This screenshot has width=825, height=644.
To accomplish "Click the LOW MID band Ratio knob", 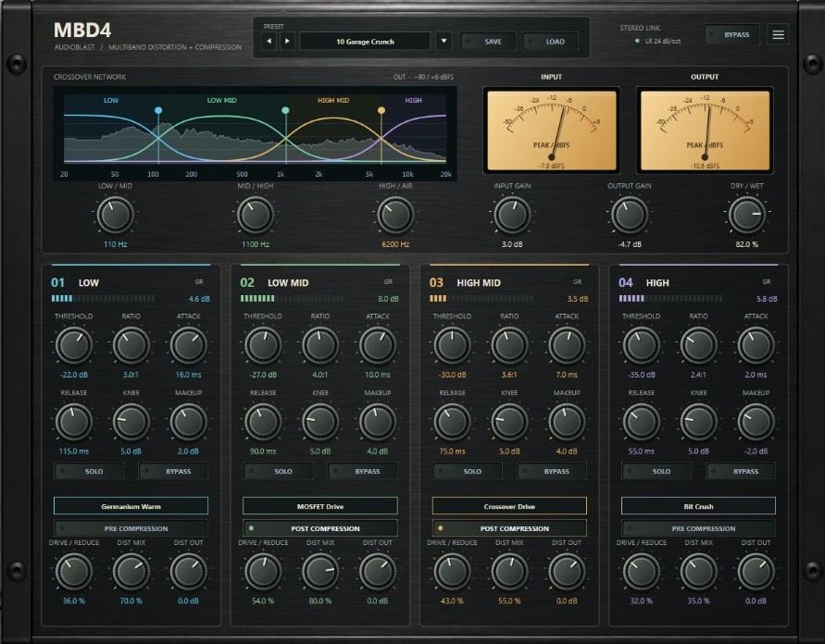I will click(x=319, y=345).
